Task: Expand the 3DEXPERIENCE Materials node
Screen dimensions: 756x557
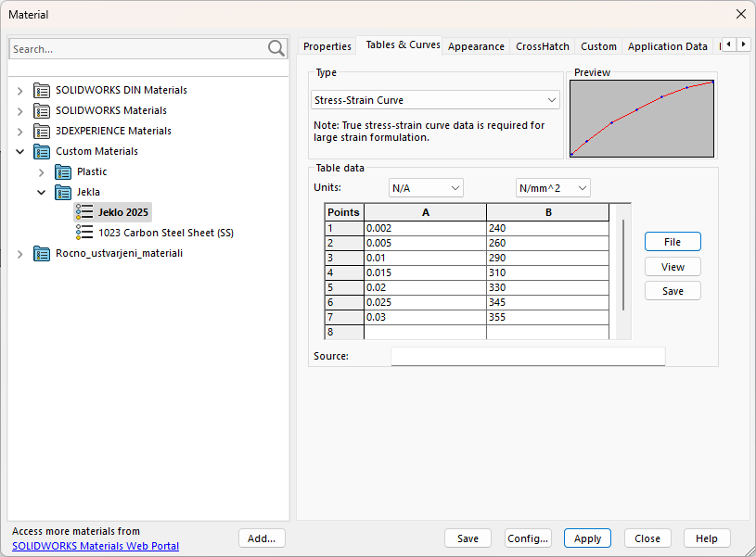Action: pos(19,132)
